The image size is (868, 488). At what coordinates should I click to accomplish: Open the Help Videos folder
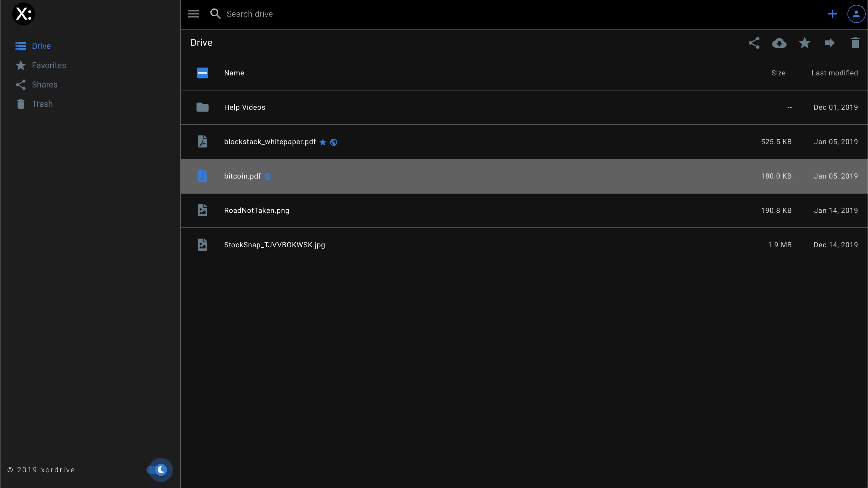click(x=245, y=107)
